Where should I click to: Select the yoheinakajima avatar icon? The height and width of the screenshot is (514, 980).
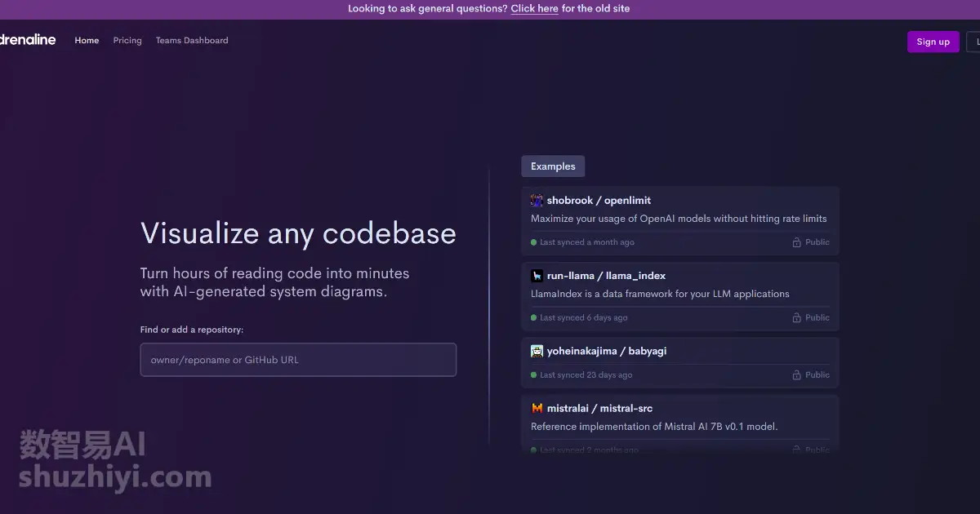coord(537,351)
